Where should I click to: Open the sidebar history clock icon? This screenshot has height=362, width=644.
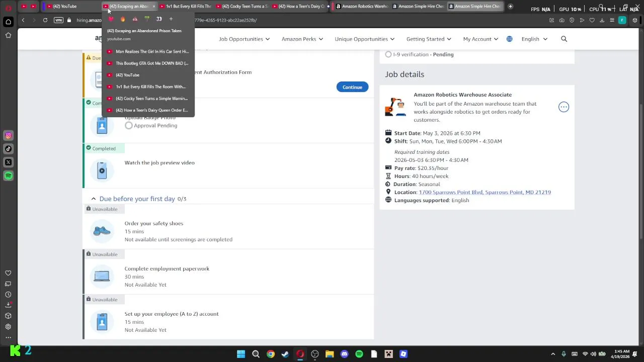click(x=8, y=295)
